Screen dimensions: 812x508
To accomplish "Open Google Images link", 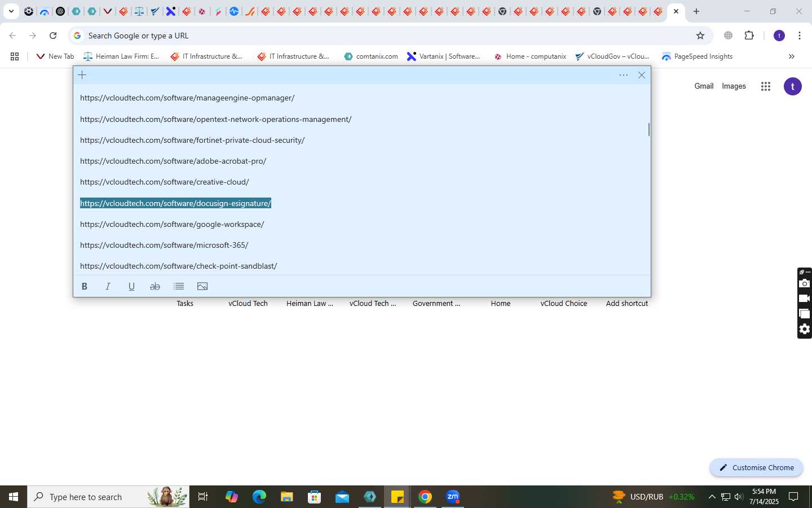I will 734,86.
